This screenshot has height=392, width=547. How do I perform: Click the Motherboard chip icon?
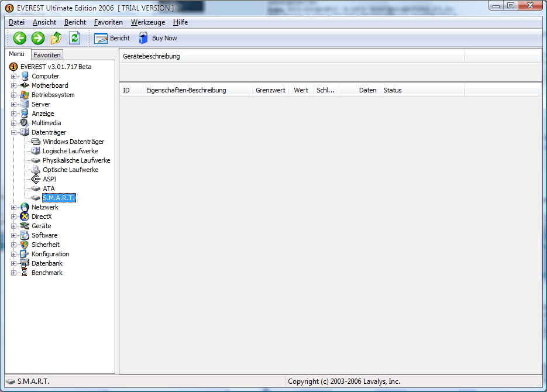tap(25, 85)
